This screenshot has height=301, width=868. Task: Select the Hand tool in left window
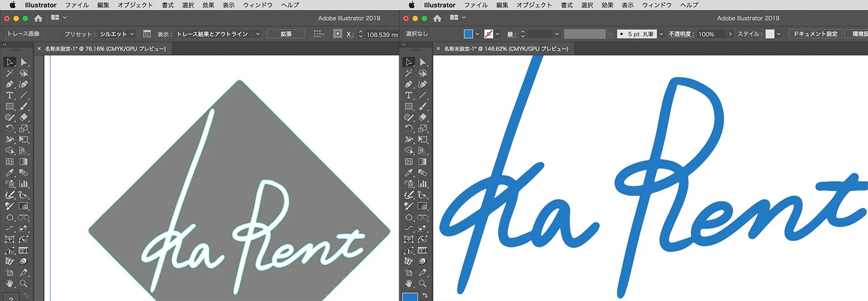(x=10, y=283)
